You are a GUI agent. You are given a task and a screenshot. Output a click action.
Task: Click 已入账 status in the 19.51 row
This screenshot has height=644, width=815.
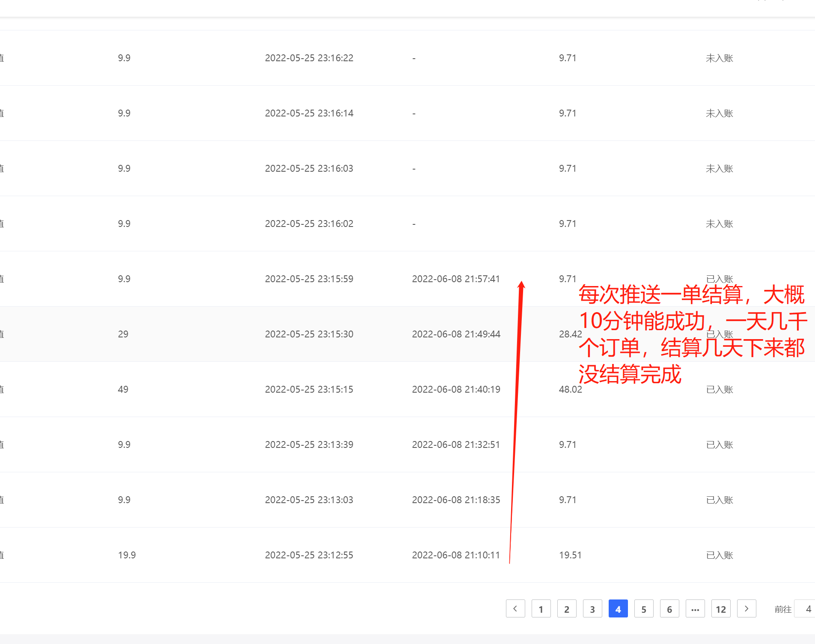[x=719, y=555]
